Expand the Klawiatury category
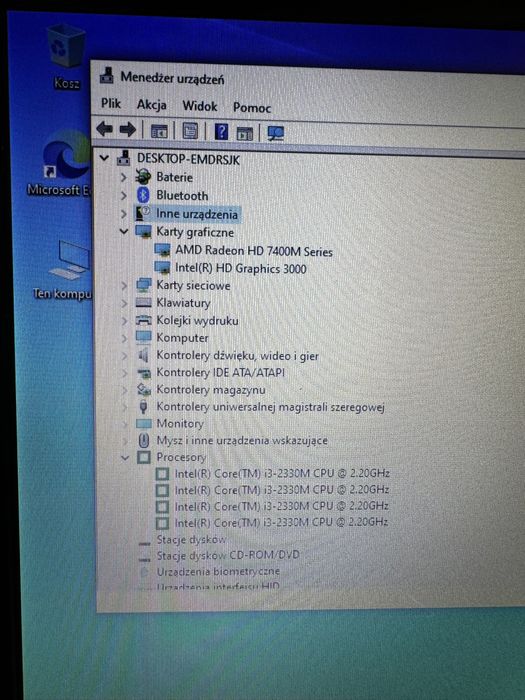Viewport: 525px width, 700px height. pos(124,303)
